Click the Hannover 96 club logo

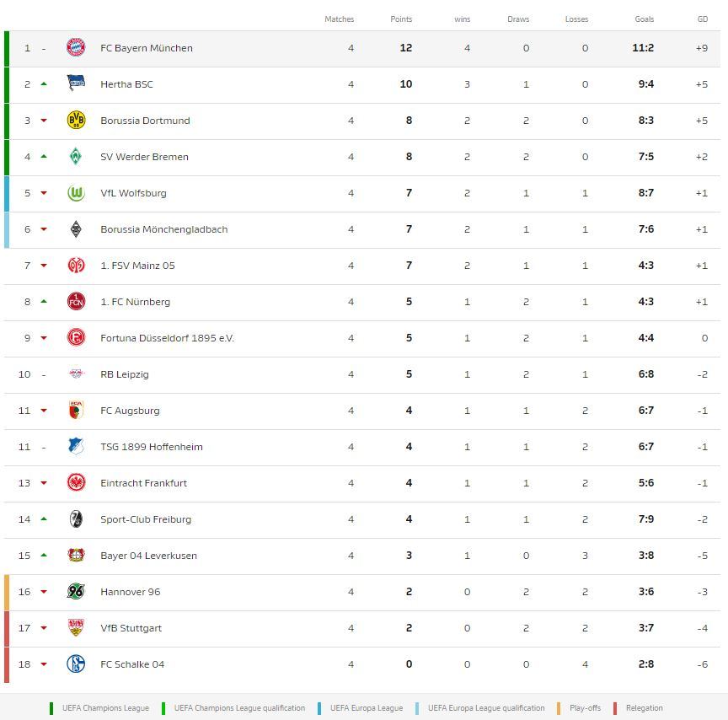coord(76,592)
